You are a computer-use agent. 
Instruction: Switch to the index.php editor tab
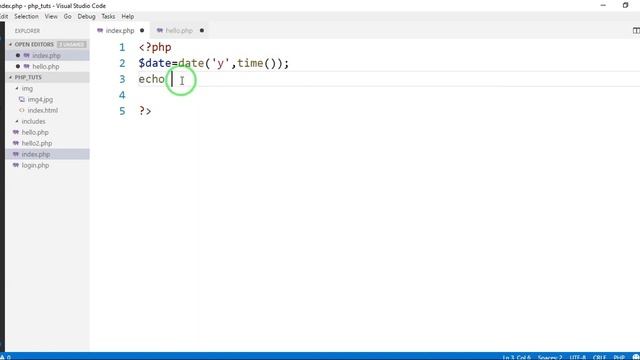(120, 31)
